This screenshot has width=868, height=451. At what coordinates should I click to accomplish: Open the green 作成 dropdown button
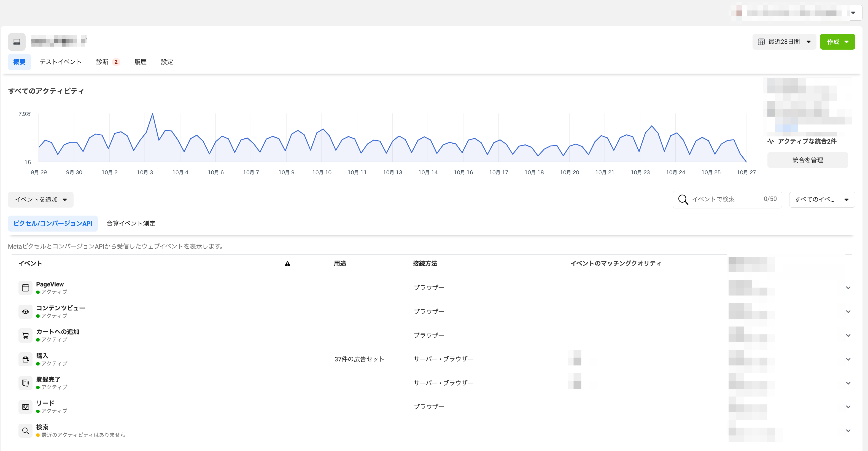pos(837,42)
